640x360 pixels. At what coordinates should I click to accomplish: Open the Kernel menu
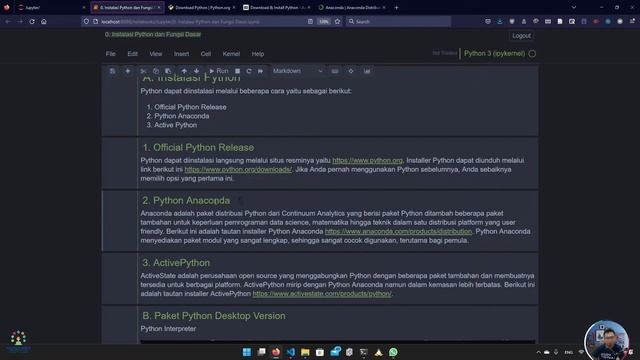[x=231, y=54]
